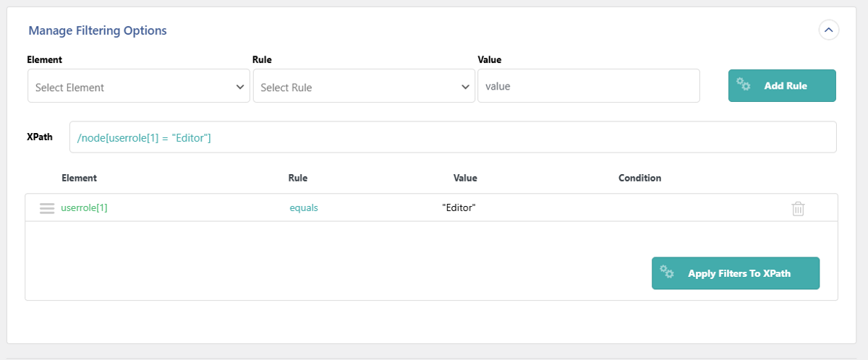Click the gears icon on Add Rule
The height and width of the screenshot is (360, 868).
point(744,85)
